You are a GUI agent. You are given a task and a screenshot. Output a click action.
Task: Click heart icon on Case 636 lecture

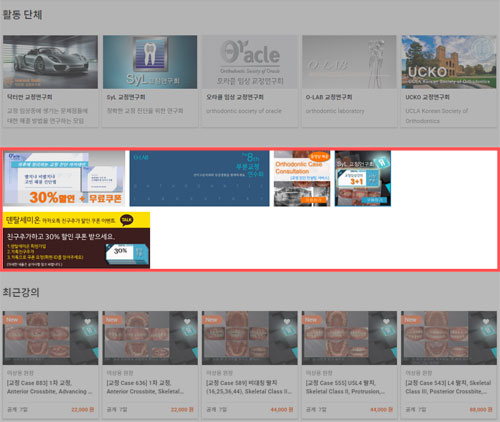tap(187, 321)
